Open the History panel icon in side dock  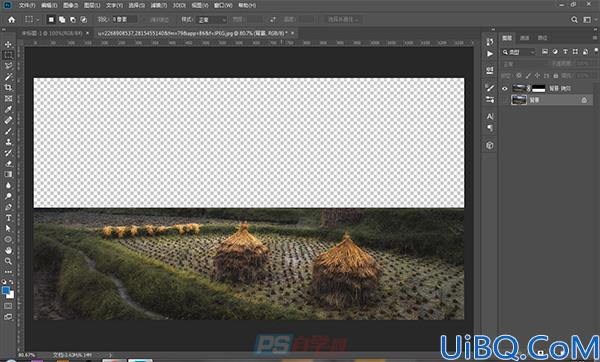click(490, 42)
